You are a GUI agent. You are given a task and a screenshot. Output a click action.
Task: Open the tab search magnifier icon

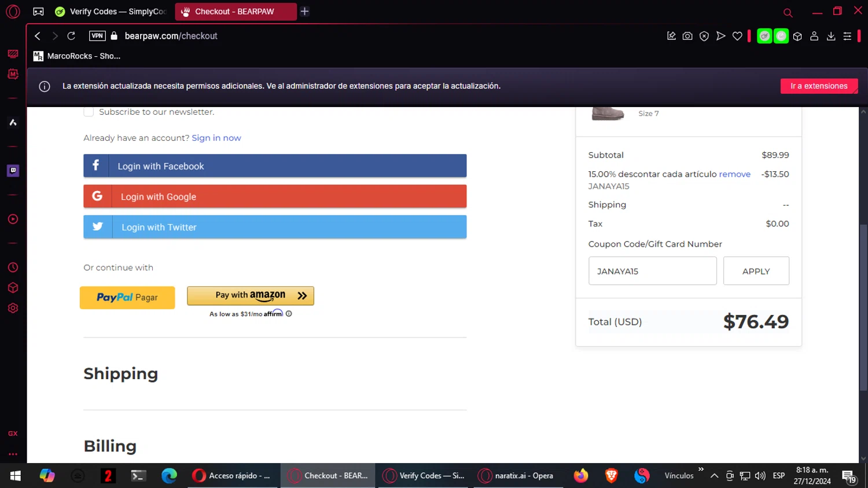(x=788, y=12)
